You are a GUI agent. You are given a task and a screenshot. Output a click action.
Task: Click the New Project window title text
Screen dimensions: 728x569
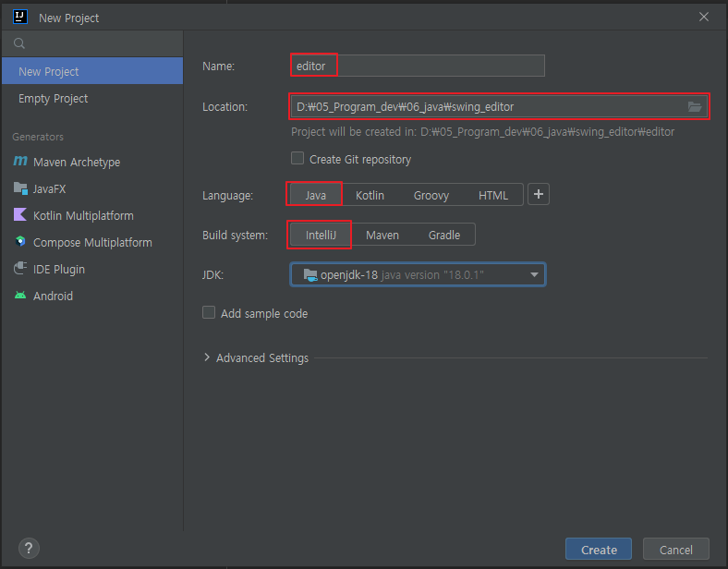(68, 18)
